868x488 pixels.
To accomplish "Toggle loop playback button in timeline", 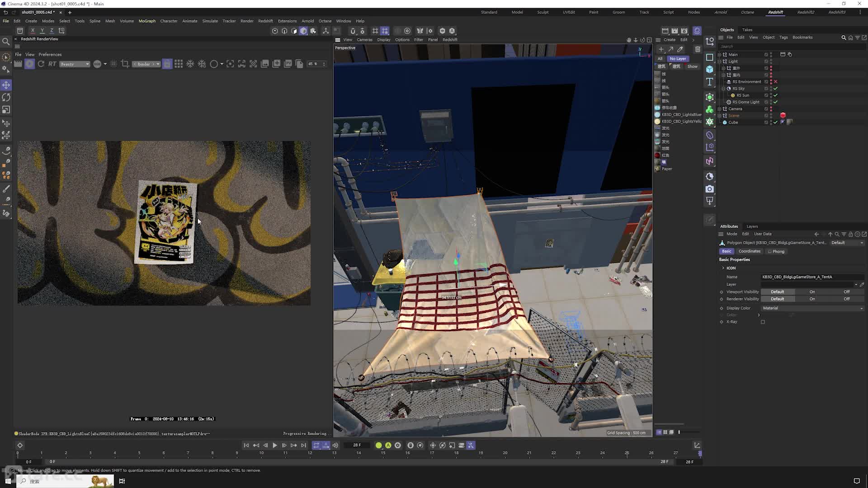I will (316, 446).
